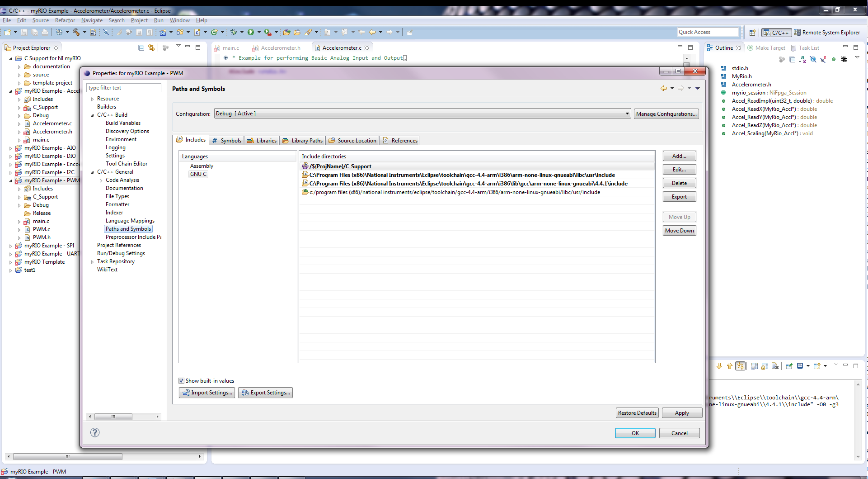Click the Debug bug icon in toolbar
The image size is (868, 479).
tap(234, 32)
